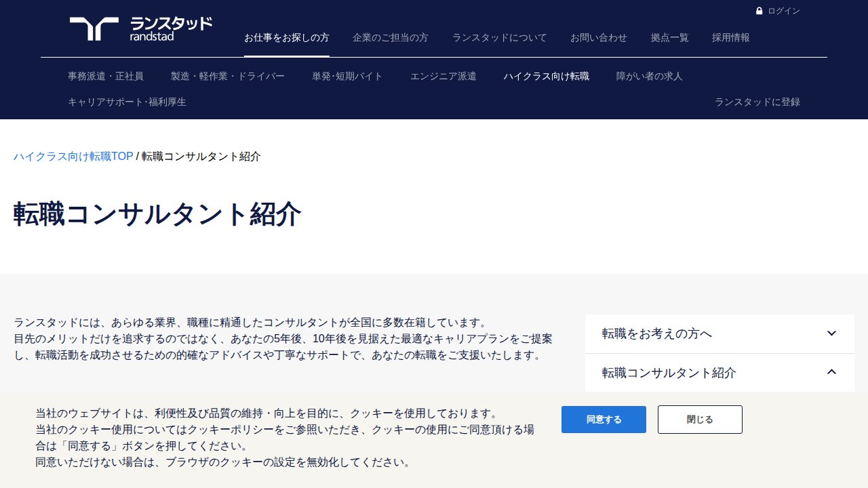Viewport: 868px width, 488px height.
Task: Expand 転職をお考えの方へ chevron
Action: pos(832,333)
